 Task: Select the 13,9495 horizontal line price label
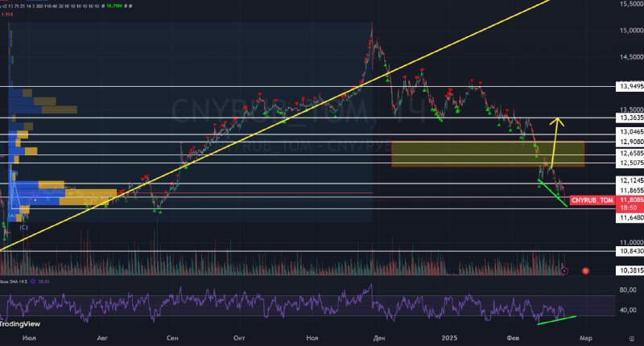(x=630, y=86)
